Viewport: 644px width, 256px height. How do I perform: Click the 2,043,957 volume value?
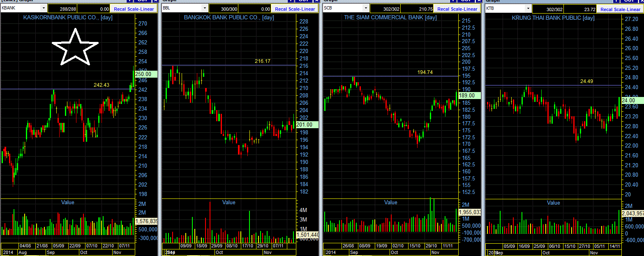point(632,213)
